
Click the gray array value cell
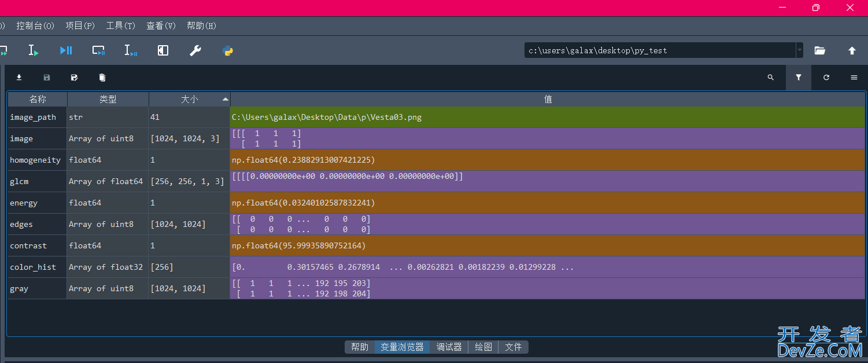click(548, 288)
